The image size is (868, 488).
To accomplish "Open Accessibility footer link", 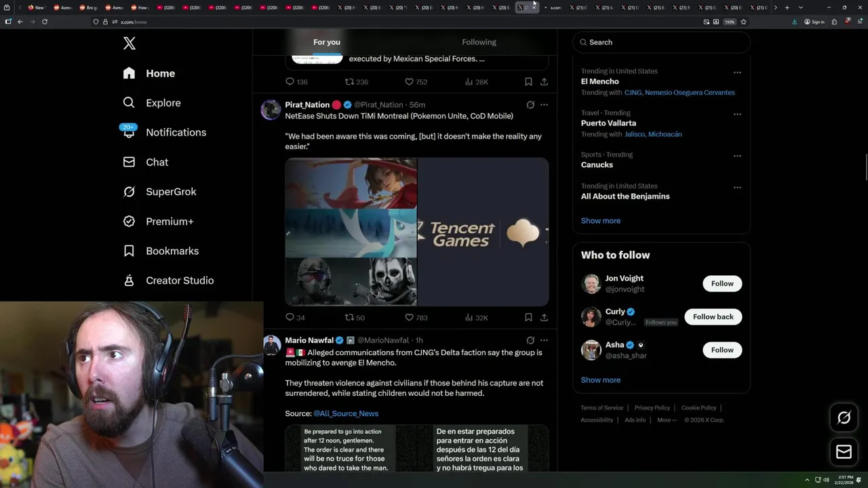I will pos(597,420).
